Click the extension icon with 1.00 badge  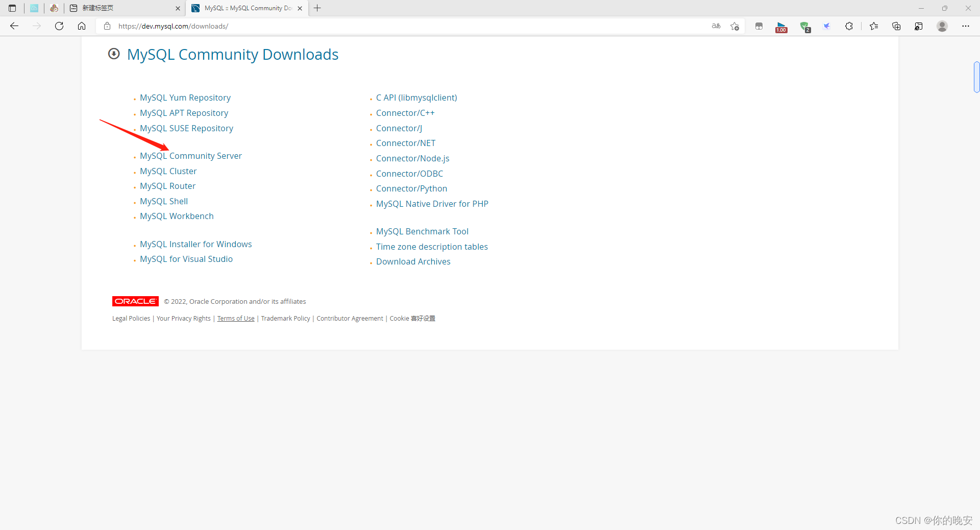(781, 27)
